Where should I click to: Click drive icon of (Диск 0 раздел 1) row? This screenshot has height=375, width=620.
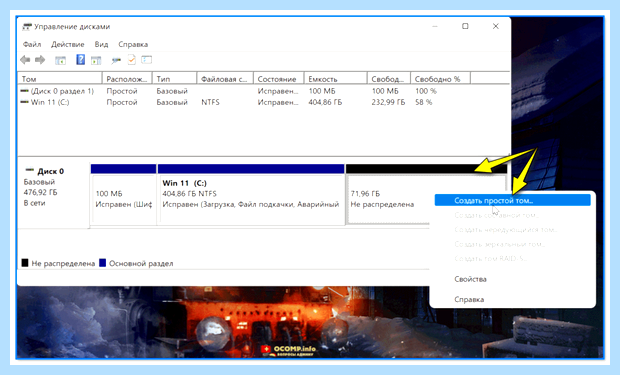point(25,91)
